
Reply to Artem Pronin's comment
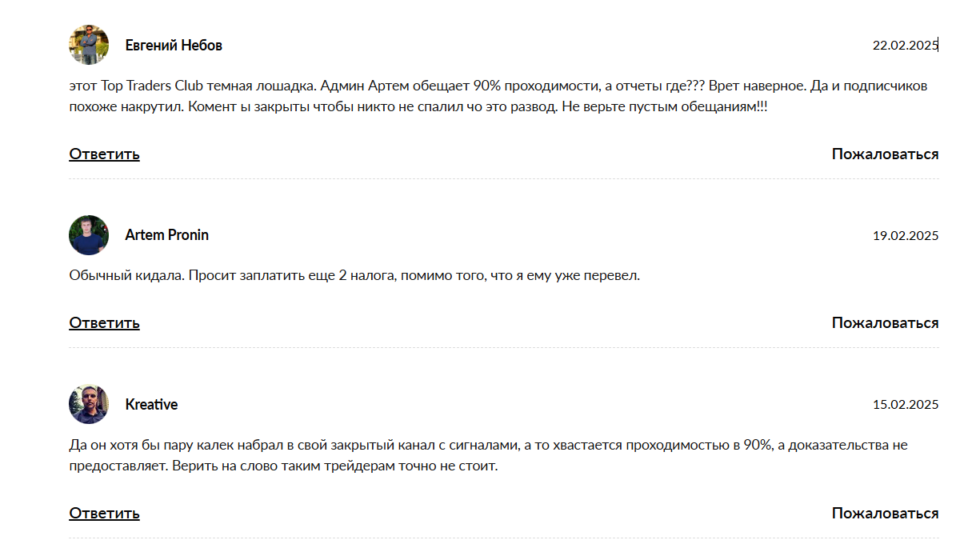104,323
